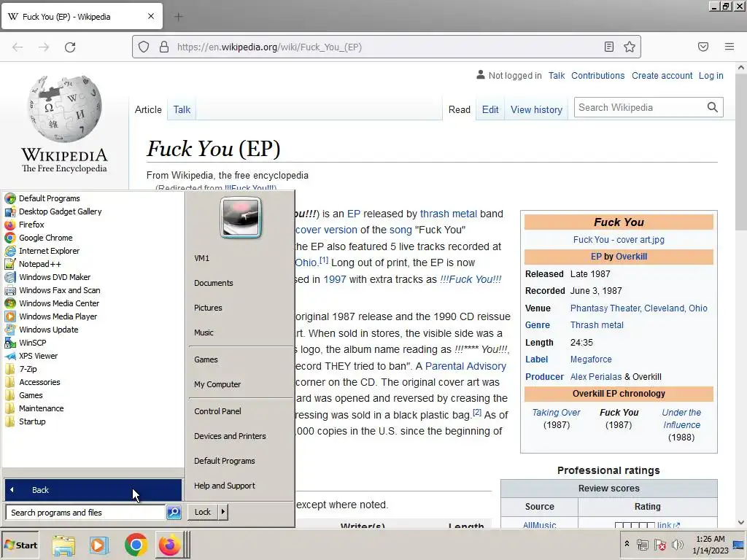Screen dimensions: 747x560
Task: Expand the Maintenance folder
Action: coord(34,408)
